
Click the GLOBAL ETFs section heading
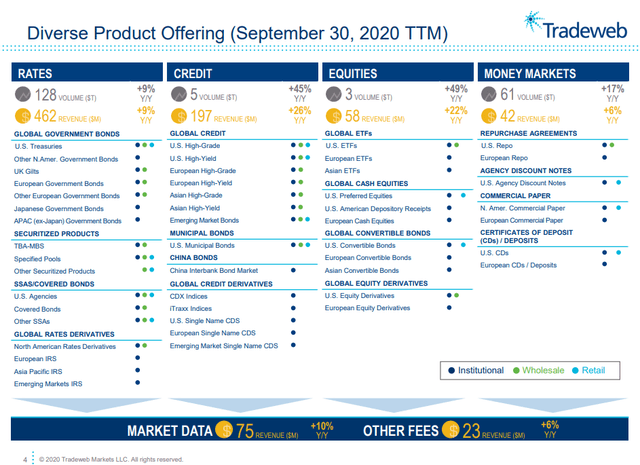pyautogui.click(x=349, y=133)
